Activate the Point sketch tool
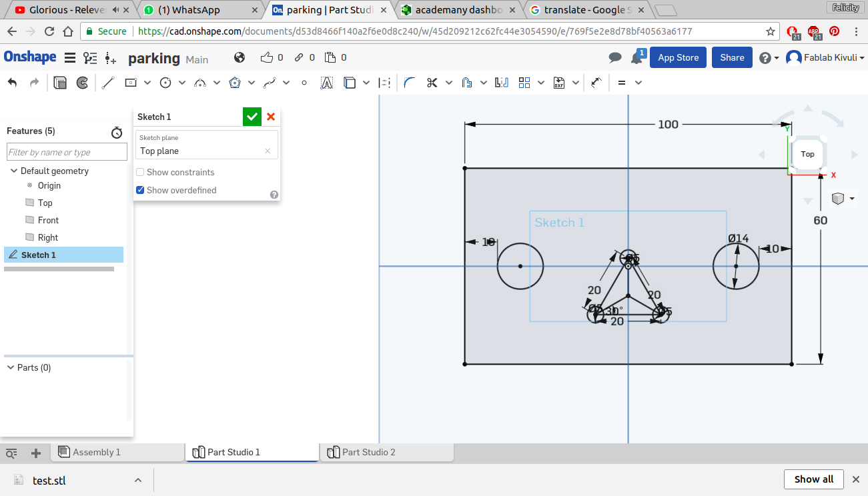Image resolution: width=868 pixels, height=496 pixels. click(304, 83)
